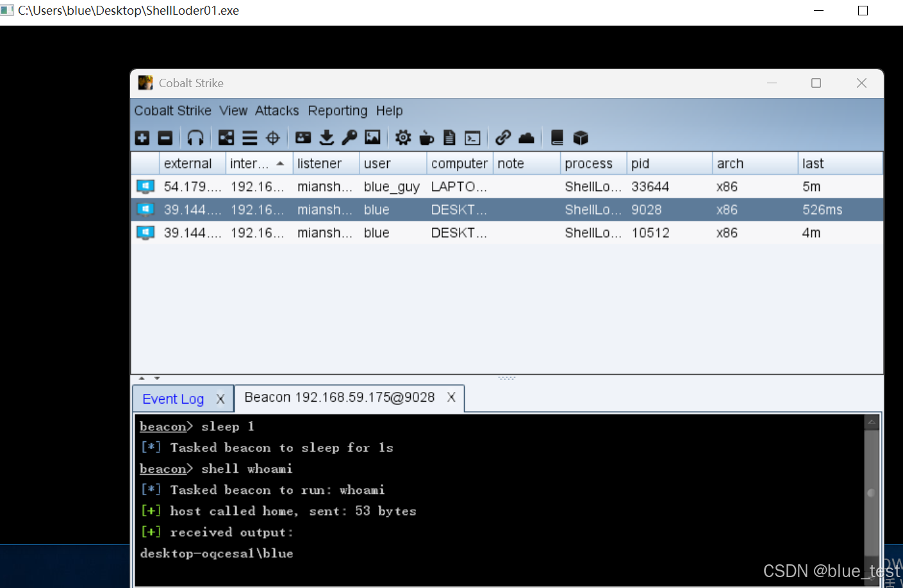The height and width of the screenshot is (588, 903).
Task: View screenshots using the picture icon
Action: 372,137
